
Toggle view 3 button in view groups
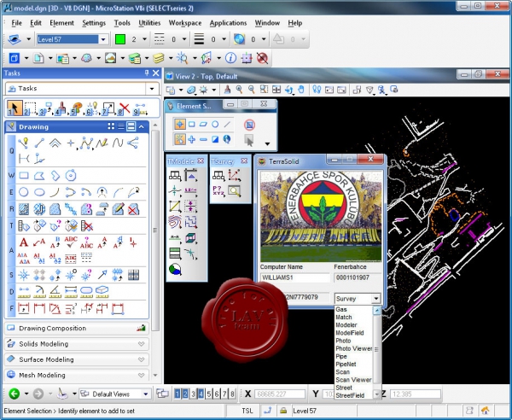(193, 394)
